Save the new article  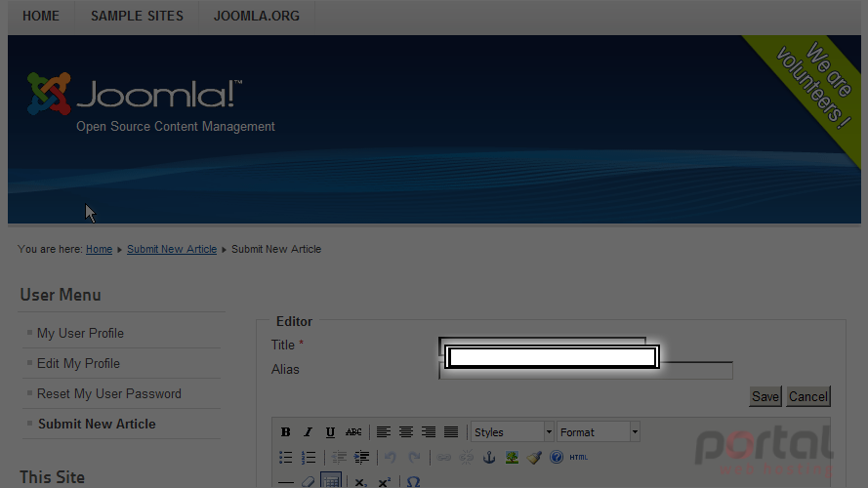765,396
